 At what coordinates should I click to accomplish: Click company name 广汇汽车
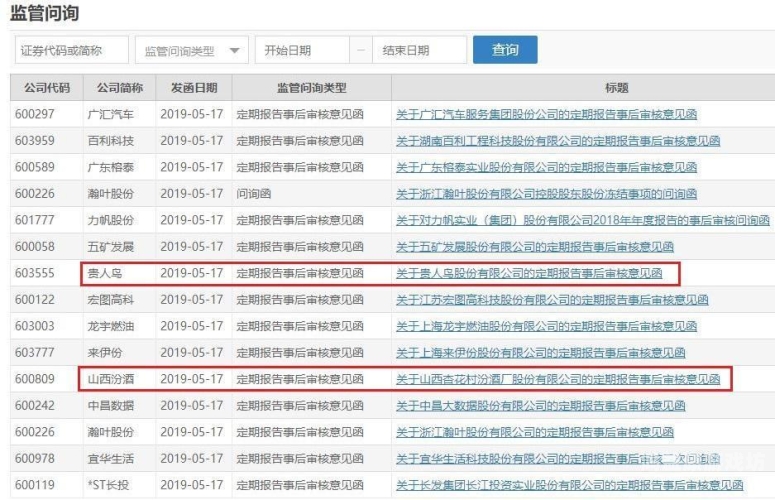(x=111, y=114)
